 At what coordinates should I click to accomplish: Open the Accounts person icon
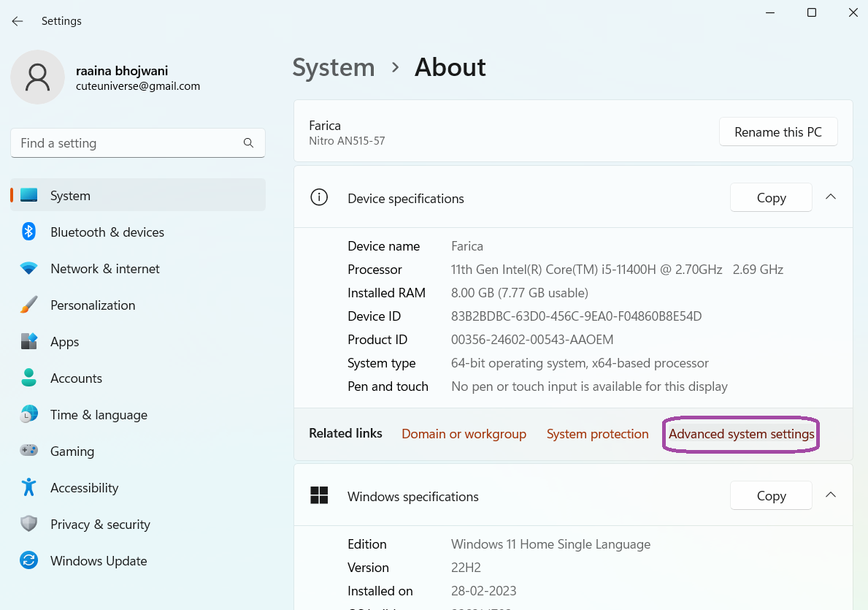tap(28, 378)
